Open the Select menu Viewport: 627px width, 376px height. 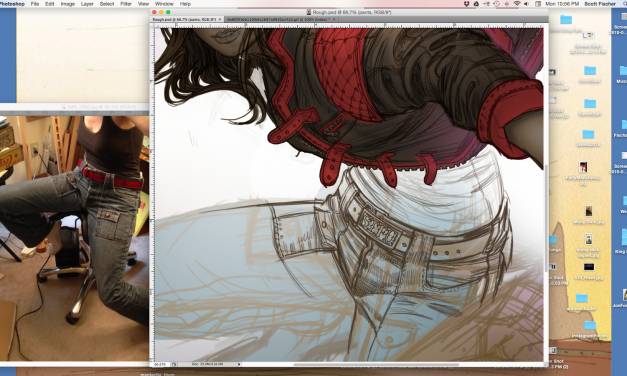point(107,4)
